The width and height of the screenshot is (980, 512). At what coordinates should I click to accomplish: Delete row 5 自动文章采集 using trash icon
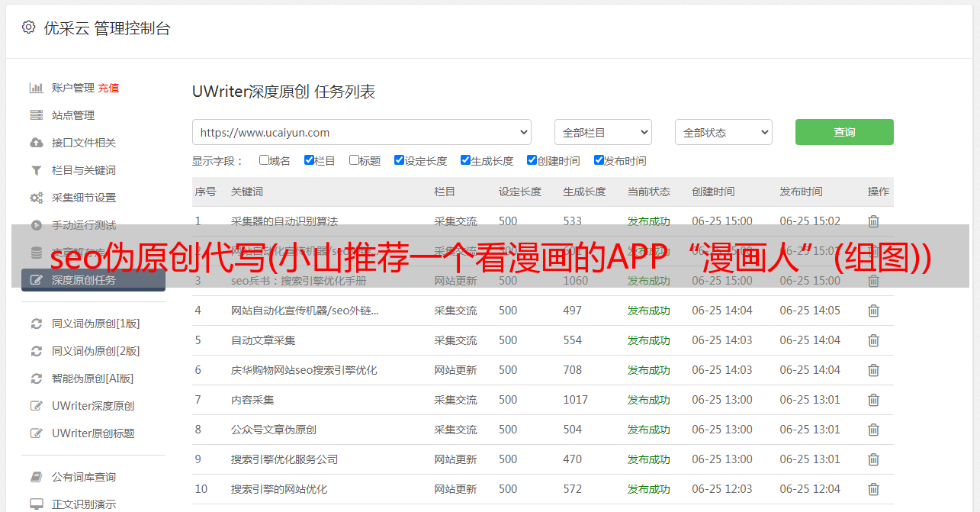click(x=873, y=340)
